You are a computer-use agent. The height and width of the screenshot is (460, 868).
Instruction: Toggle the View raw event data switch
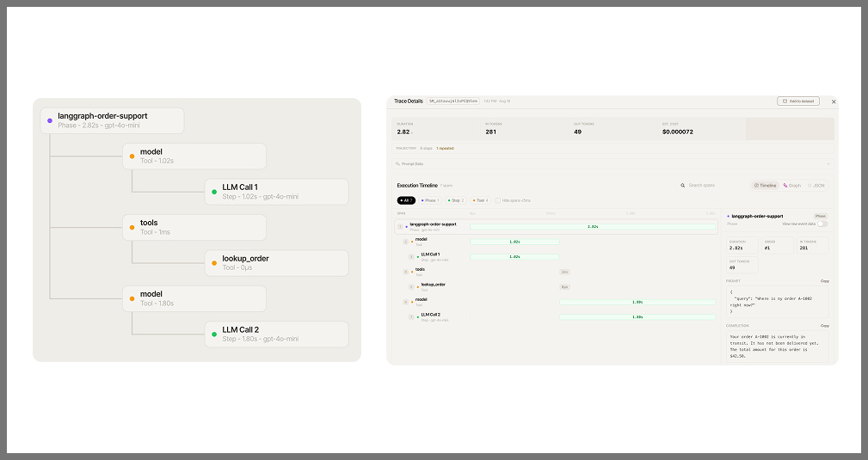coord(822,224)
